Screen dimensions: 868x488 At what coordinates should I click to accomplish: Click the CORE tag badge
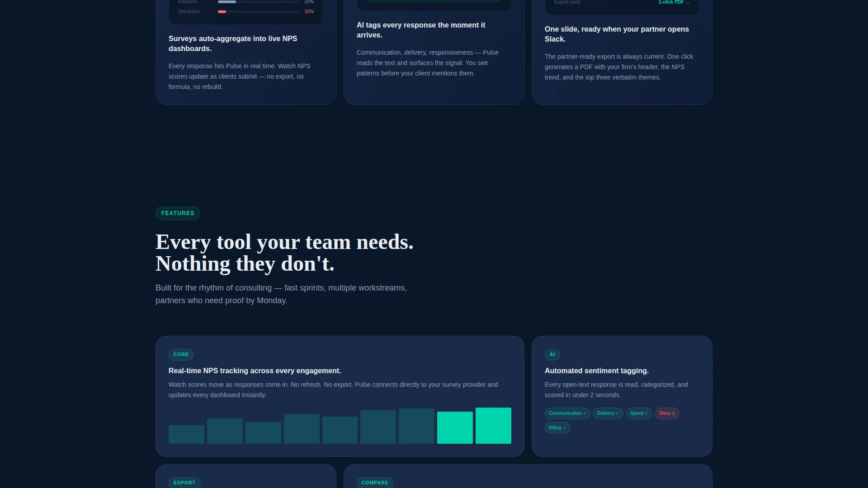[x=181, y=355]
